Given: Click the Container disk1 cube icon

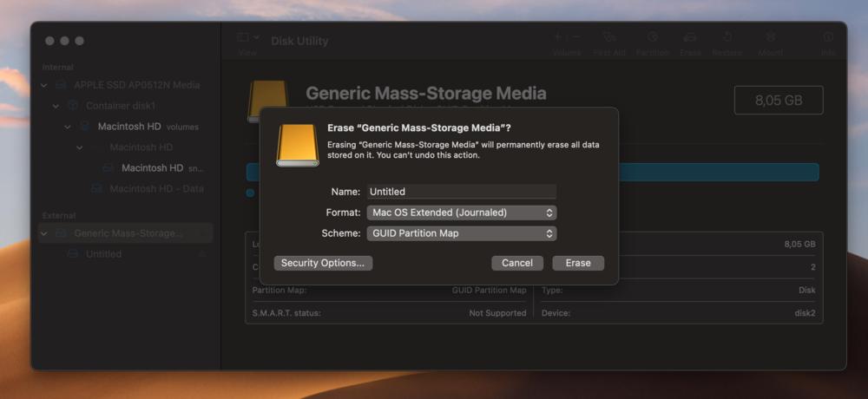Looking at the screenshot, I should point(73,106).
